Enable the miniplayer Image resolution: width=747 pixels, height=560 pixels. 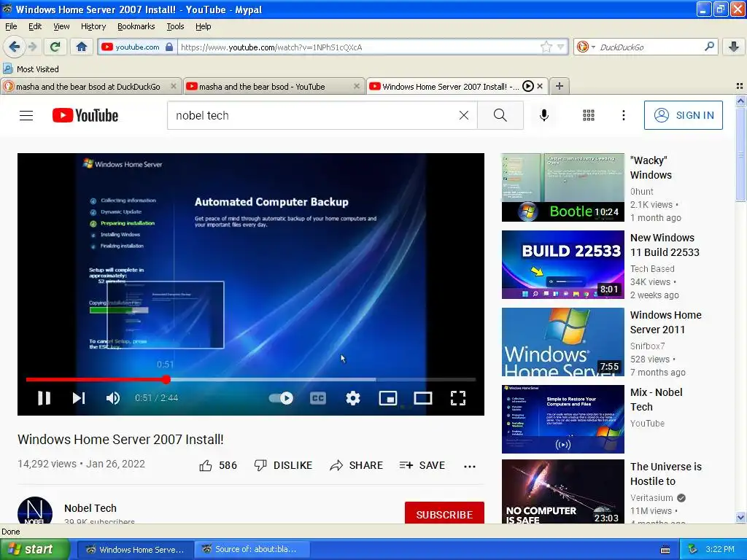tap(388, 398)
